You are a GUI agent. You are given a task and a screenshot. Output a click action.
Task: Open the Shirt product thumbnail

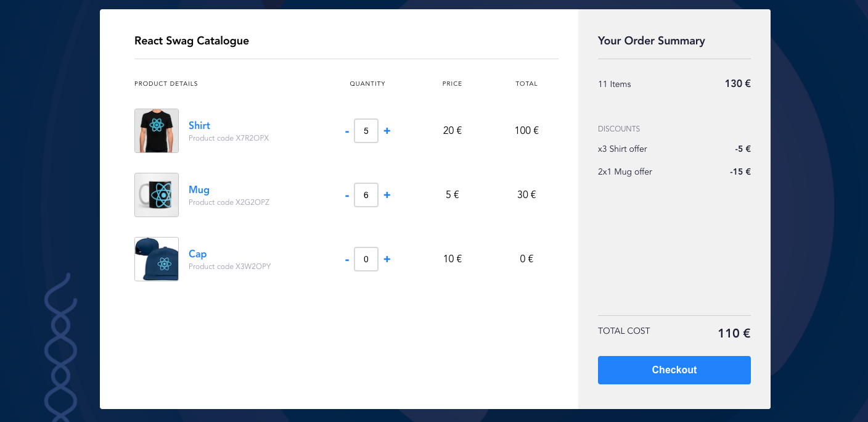(157, 131)
